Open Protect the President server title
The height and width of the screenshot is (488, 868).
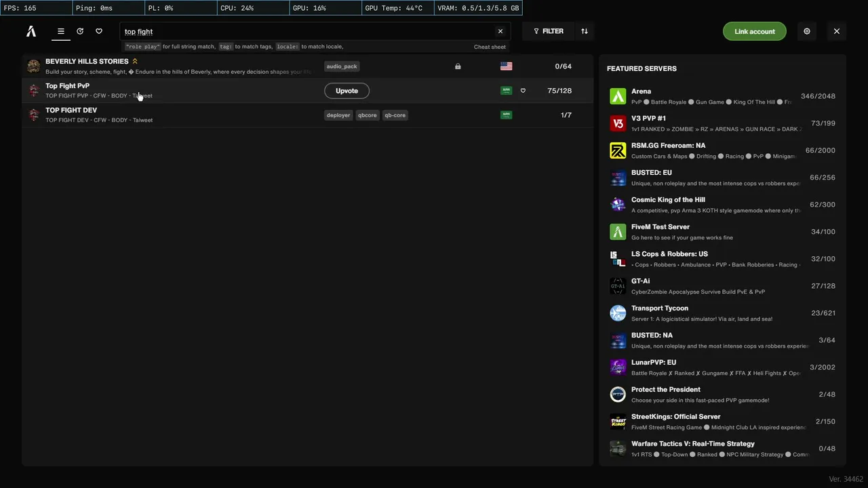[x=666, y=390]
